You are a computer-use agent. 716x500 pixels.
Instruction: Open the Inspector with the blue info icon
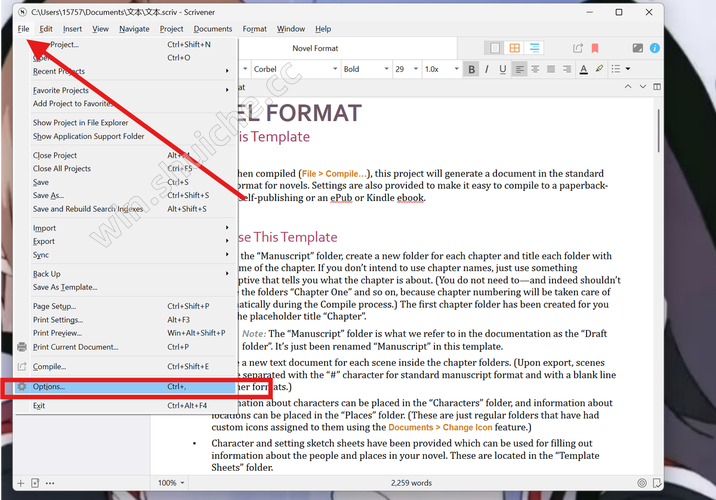tap(654, 48)
